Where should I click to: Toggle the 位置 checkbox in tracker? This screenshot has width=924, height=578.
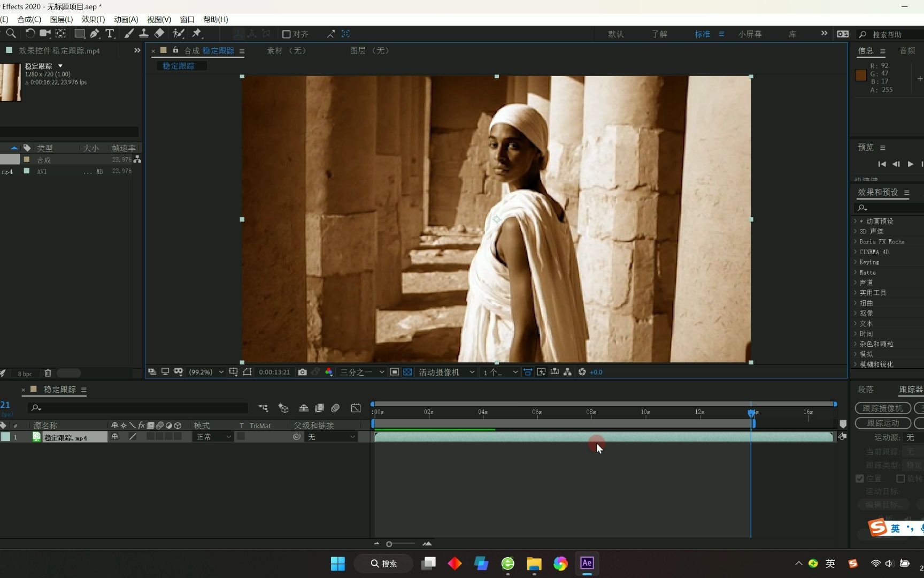pyautogui.click(x=860, y=478)
